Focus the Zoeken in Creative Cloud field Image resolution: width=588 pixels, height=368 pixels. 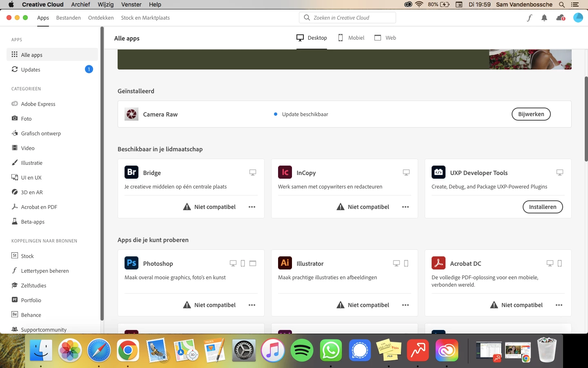[x=347, y=18]
